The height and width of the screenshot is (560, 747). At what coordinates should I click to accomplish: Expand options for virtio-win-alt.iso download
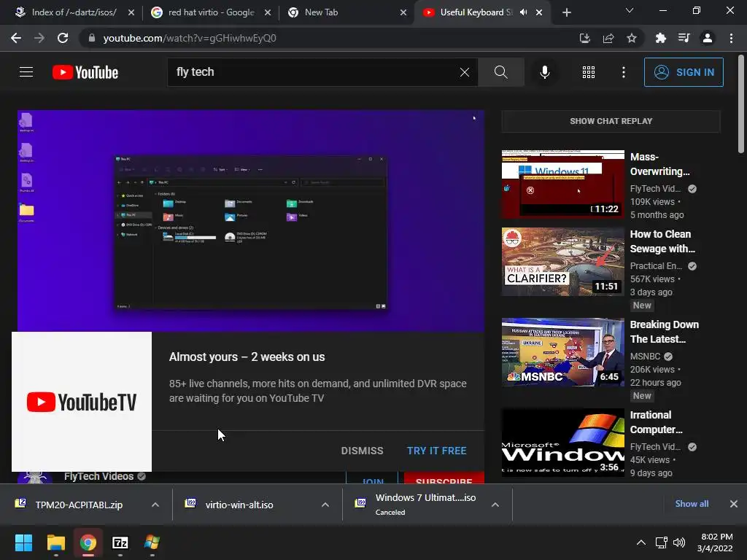click(325, 505)
